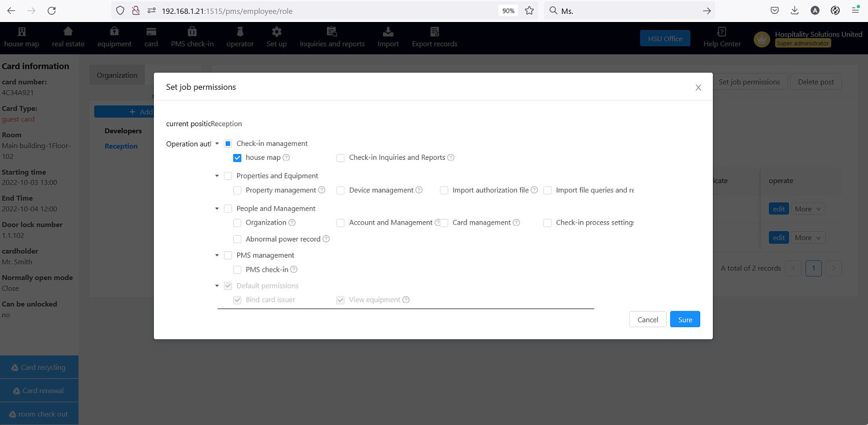Enable the Property management checkbox
868x425 pixels.
click(x=237, y=190)
